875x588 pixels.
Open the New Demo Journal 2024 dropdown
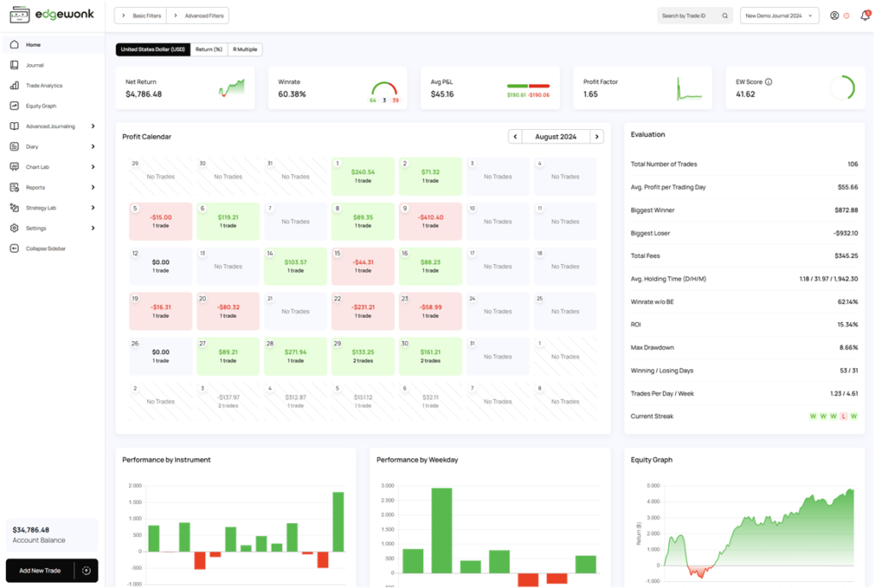pyautogui.click(x=779, y=15)
